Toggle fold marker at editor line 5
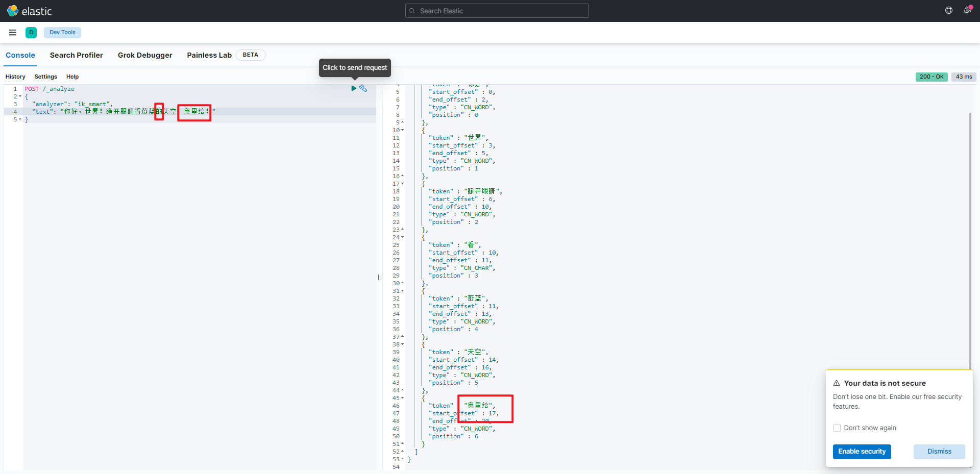 click(20, 119)
